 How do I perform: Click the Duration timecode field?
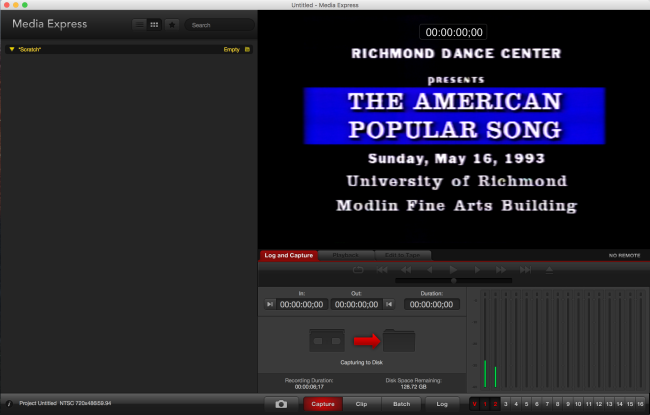(432, 304)
